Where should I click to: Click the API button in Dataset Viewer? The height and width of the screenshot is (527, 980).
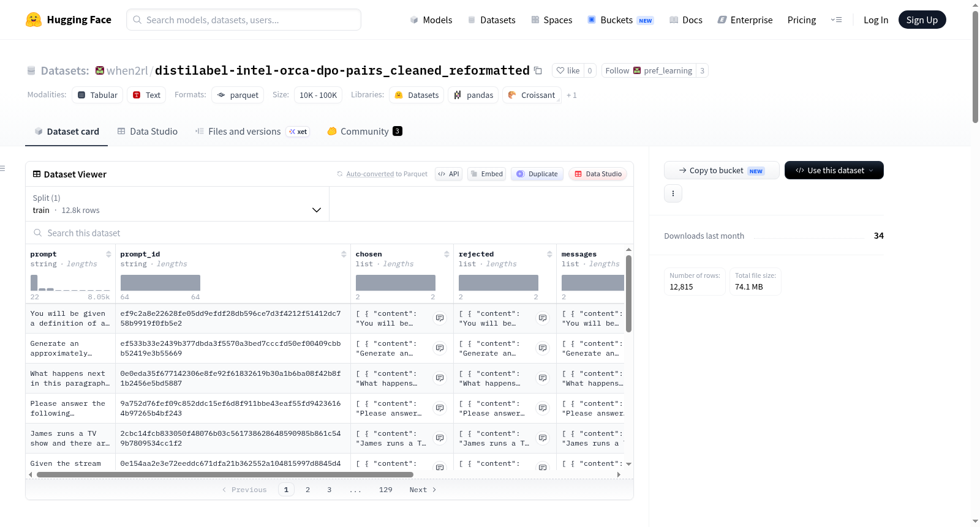pos(449,174)
